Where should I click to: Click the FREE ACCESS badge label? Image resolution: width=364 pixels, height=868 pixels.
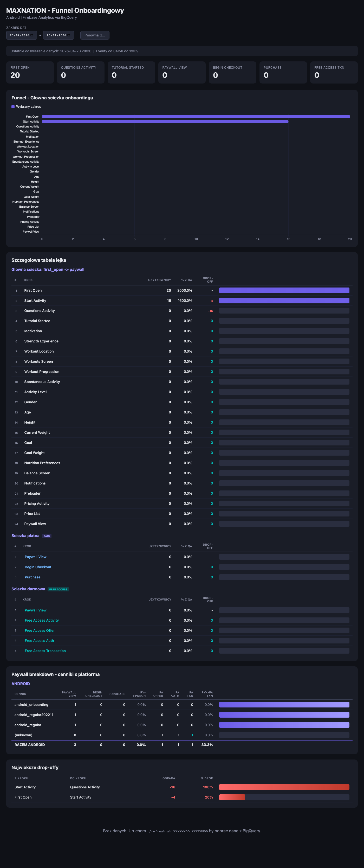click(58, 589)
